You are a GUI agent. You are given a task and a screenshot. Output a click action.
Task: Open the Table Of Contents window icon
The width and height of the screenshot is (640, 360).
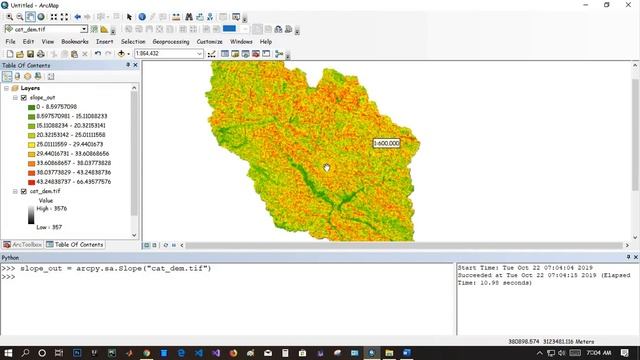coord(224,54)
